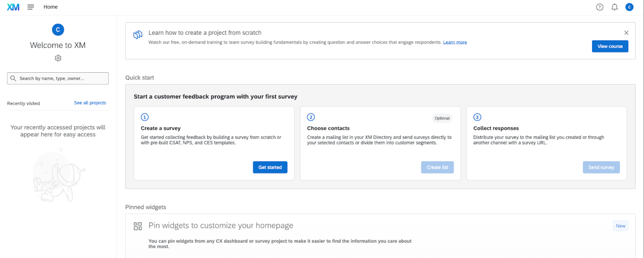Click the Create list button
This screenshot has height=258, width=644.
[x=437, y=167]
